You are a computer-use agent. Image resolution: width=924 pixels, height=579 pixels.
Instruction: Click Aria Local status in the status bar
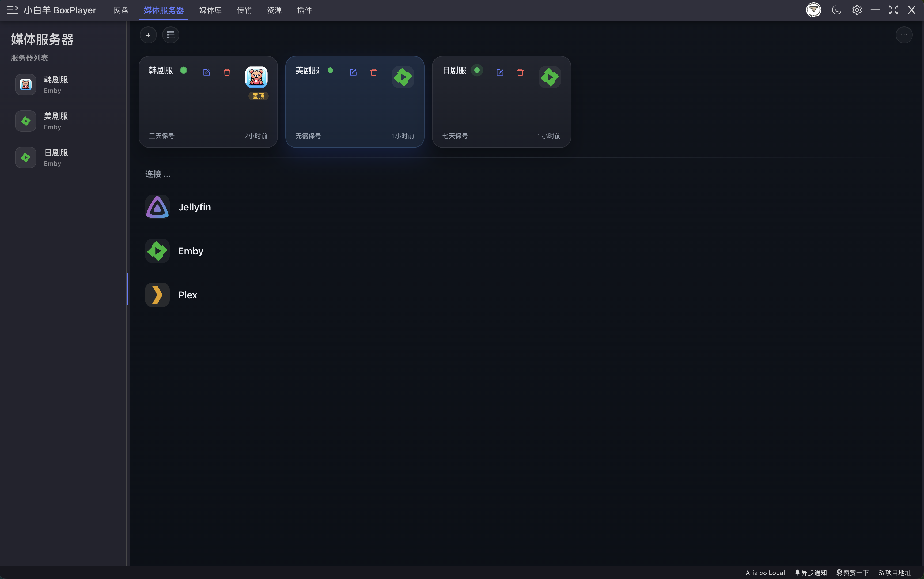click(765, 573)
